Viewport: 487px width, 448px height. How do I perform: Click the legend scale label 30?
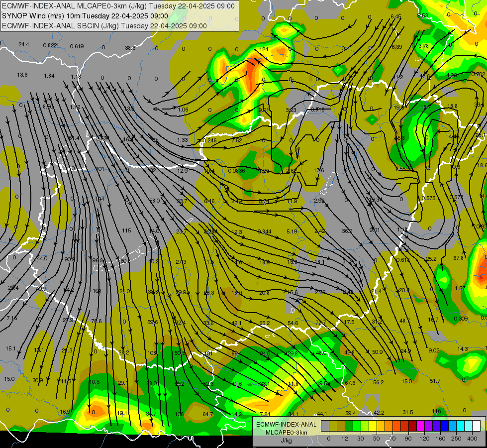360,439
